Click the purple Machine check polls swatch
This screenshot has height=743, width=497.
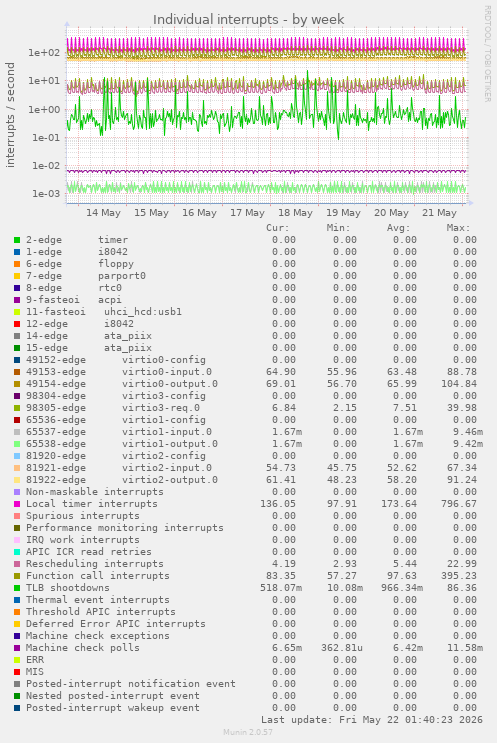coord(17,648)
